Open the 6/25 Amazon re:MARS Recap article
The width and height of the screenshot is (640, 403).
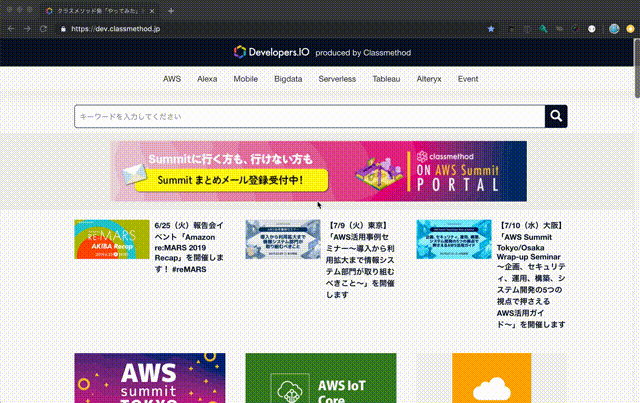pos(189,247)
